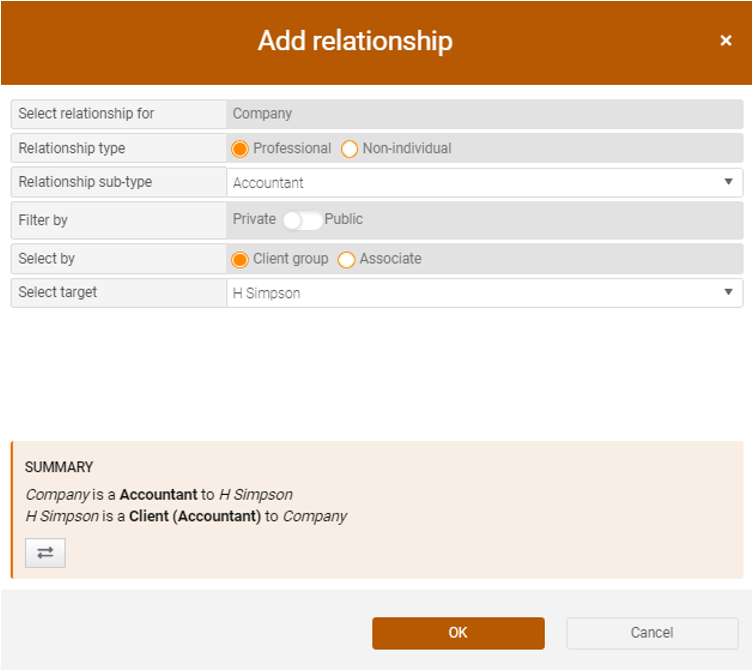Click the Public label beside toggle
Screen dimensions: 753x670
343,219
